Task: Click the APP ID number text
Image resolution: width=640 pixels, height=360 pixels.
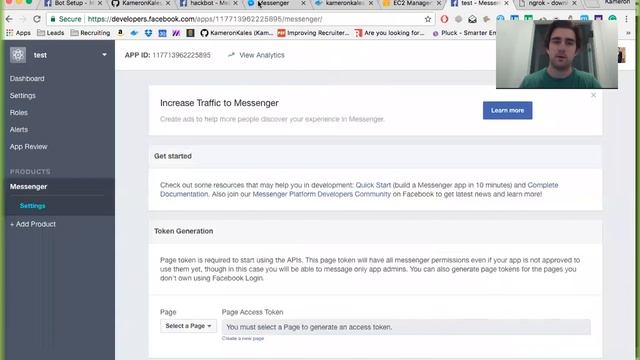Action: click(x=181, y=55)
